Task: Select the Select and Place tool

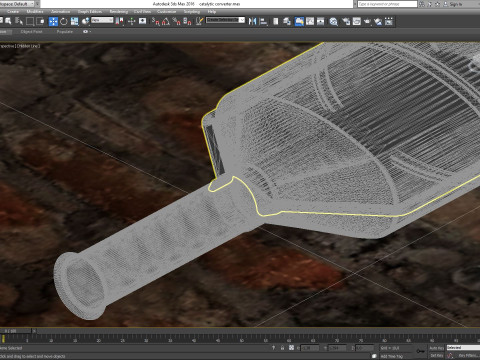Action: click(x=85, y=22)
